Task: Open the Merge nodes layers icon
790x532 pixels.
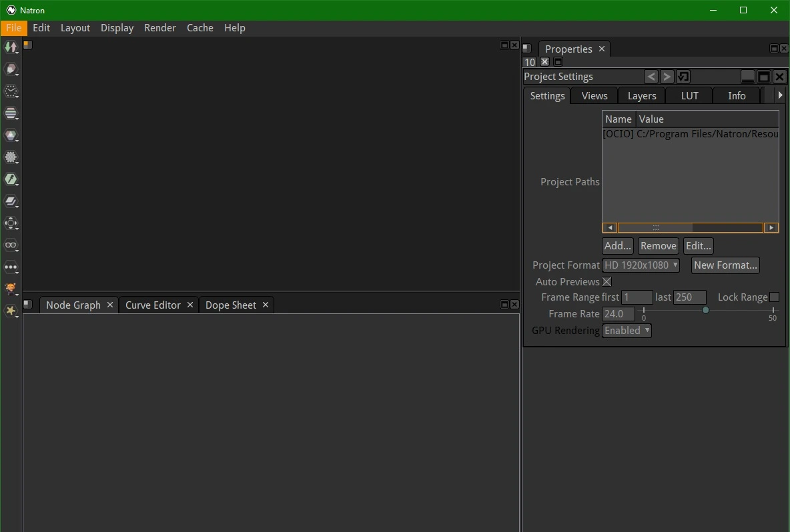Action: click(x=11, y=202)
